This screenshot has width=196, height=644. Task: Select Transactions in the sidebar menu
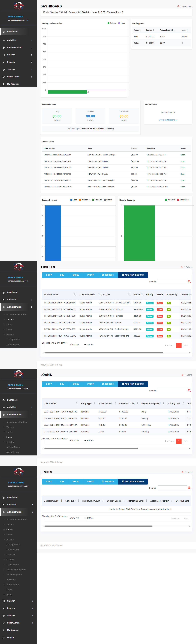13,564
